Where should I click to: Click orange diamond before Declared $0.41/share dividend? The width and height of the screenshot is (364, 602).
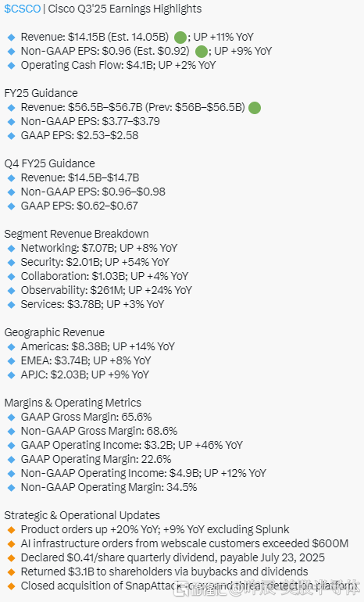[x=12, y=558]
